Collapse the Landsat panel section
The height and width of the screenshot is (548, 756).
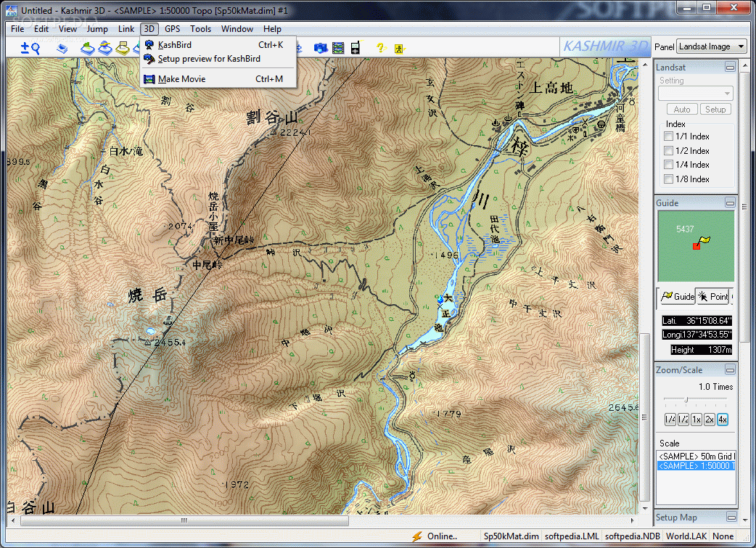tap(730, 68)
